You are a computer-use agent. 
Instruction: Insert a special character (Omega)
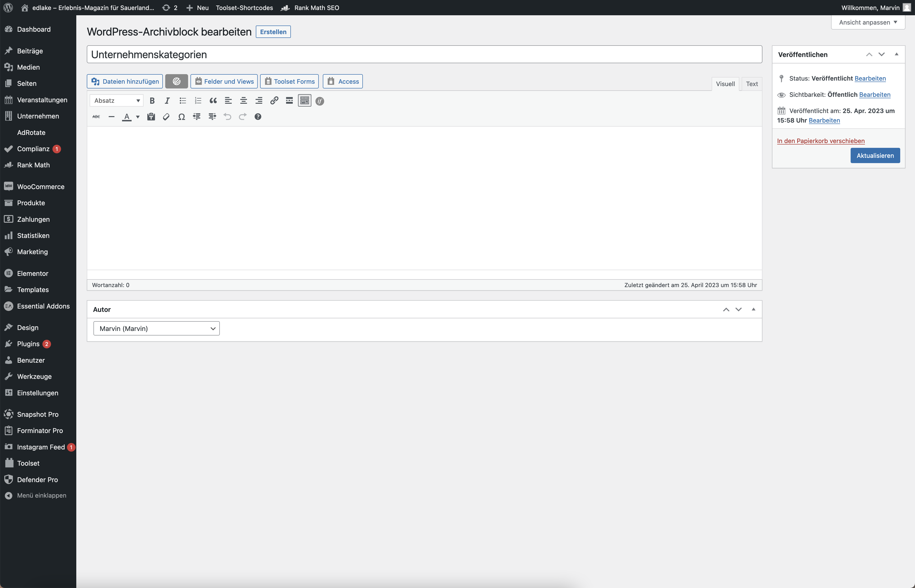(x=182, y=117)
